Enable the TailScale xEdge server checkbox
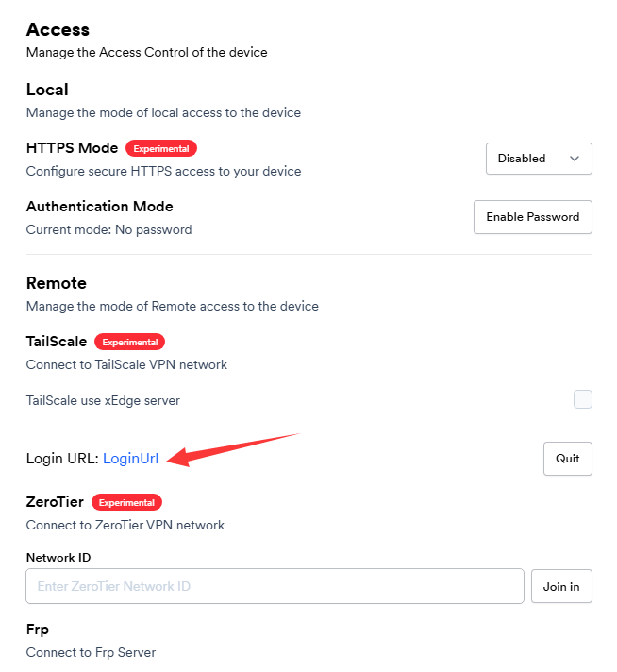The height and width of the screenshot is (672, 617). (583, 400)
